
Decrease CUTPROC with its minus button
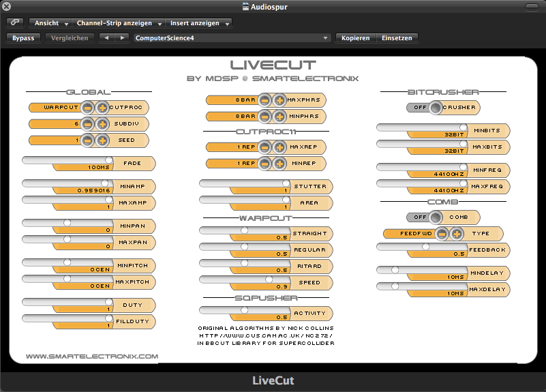tap(87, 108)
